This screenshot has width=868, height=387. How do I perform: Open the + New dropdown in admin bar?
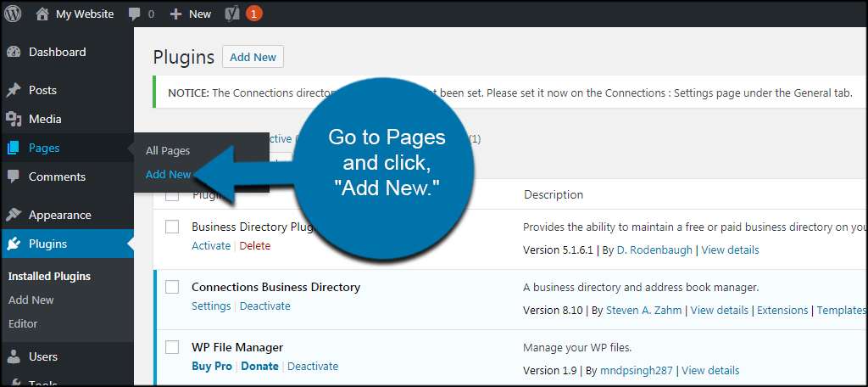click(x=191, y=14)
